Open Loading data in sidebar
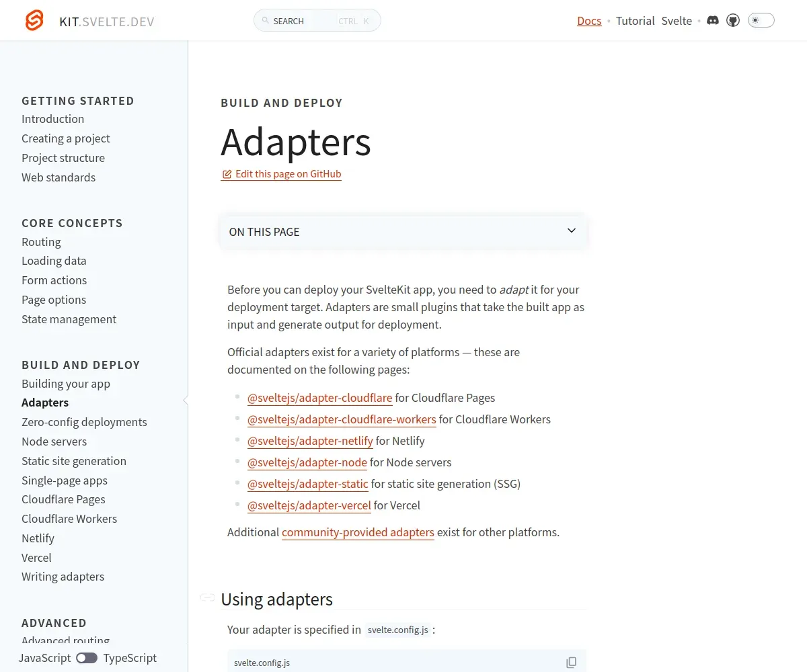Image resolution: width=807 pixels, height=672 pixels. pyautogui.click(x=54, y=261)
